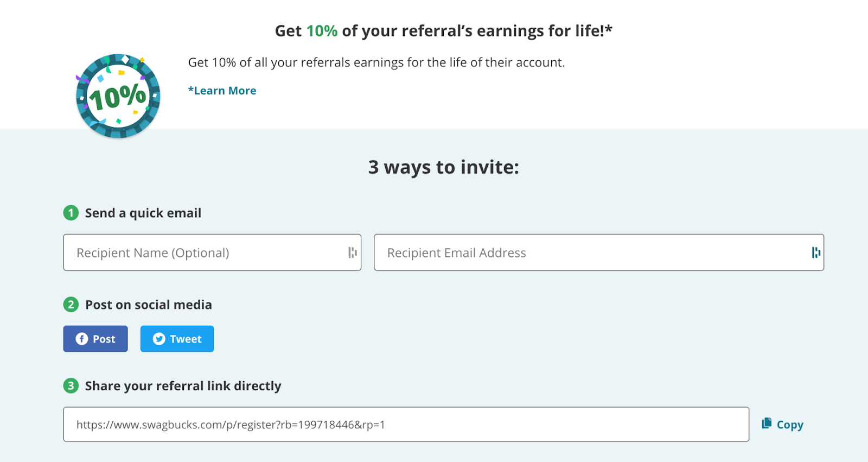Screen dimensions: 868x462
Task: Select the referral URL in the link box
Action: click(230, 425)
